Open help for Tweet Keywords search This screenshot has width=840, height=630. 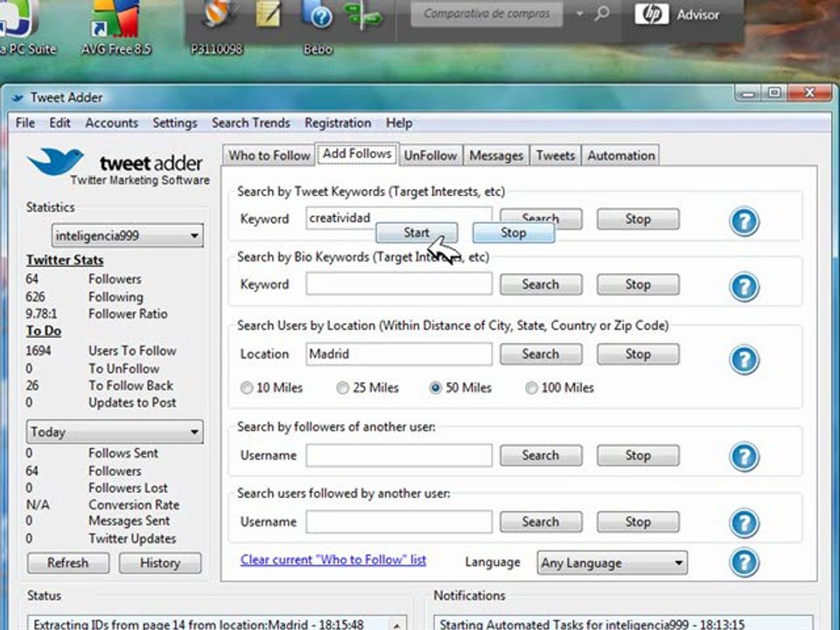click(x=744, y=221)
